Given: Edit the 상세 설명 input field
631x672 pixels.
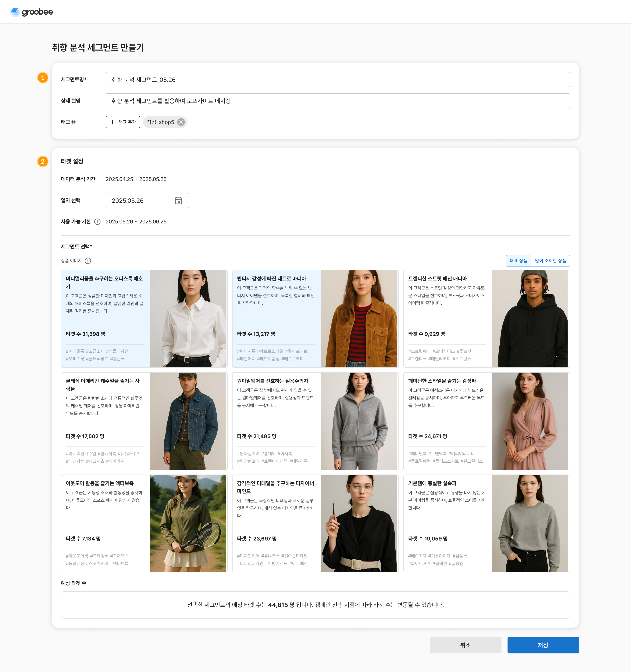Looking at the screenshot, I should (337, 101).
